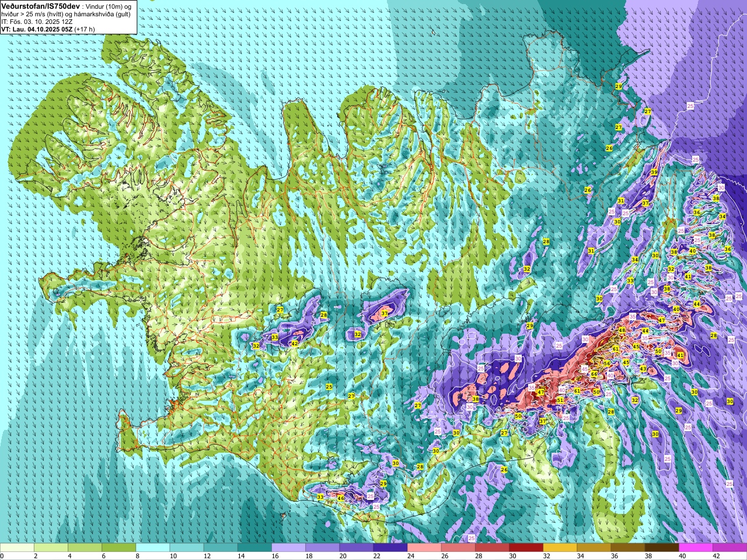747x560 pixels.
Task: Click the 26–28 salmon legend swatch
Action: pyautogui.click(x=458, y=548)
